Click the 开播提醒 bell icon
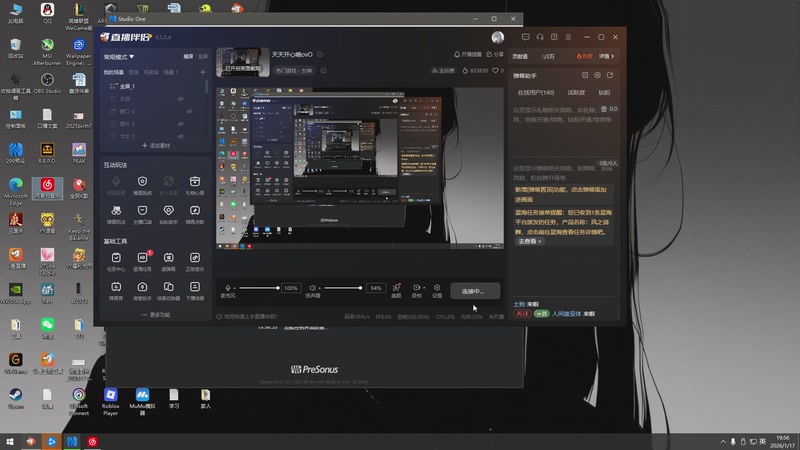Viewport: 800px width, 450px height. [x=457, y=54]
